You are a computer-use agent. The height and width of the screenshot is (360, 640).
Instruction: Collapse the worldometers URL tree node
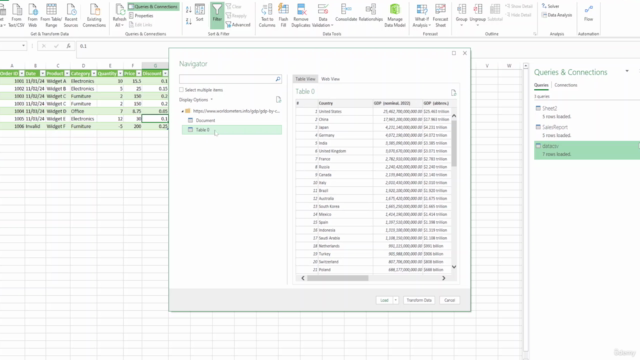click(182, 111)
